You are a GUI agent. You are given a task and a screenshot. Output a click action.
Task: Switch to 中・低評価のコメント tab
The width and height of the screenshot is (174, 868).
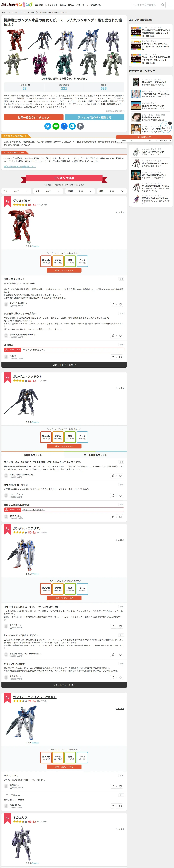pos(95,455)
